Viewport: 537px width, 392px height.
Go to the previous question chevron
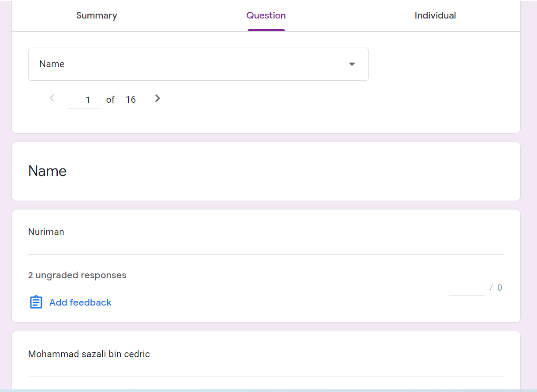coord(52,98)
